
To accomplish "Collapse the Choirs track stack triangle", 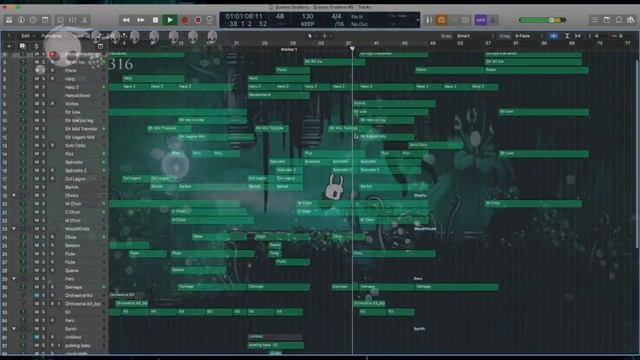I will tap(14, 195).
